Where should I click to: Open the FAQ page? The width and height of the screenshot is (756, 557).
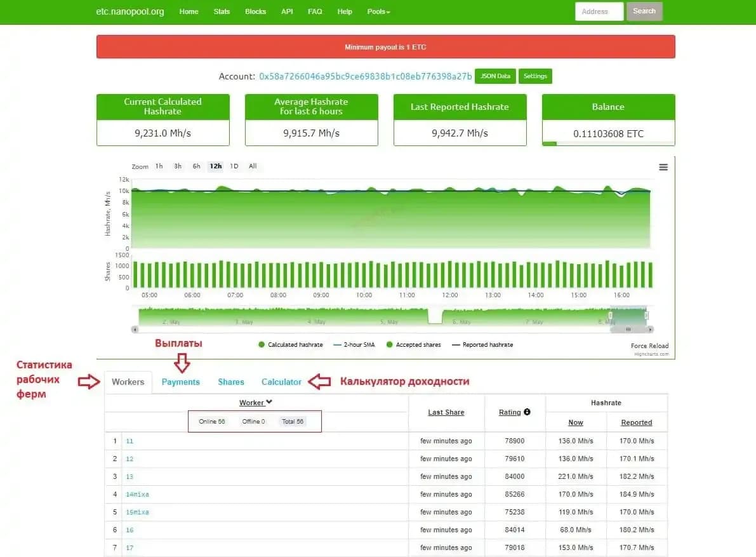pyautogui.click(x=315, y=11)
